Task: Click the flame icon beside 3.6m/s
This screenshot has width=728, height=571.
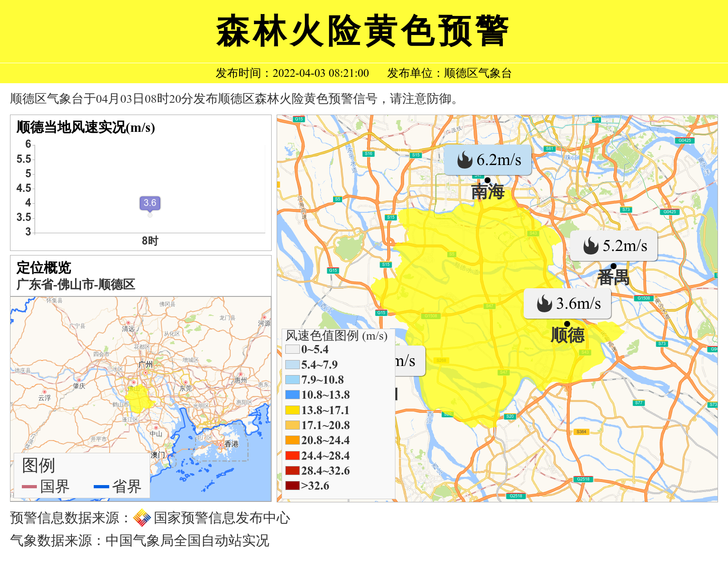Action: [544, 304]
